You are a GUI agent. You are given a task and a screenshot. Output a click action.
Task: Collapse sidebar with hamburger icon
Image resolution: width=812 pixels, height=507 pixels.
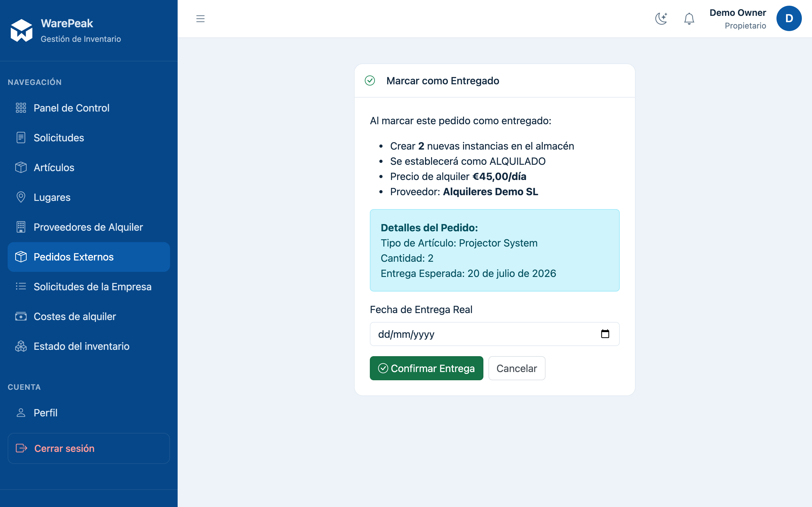pos(200,18)
